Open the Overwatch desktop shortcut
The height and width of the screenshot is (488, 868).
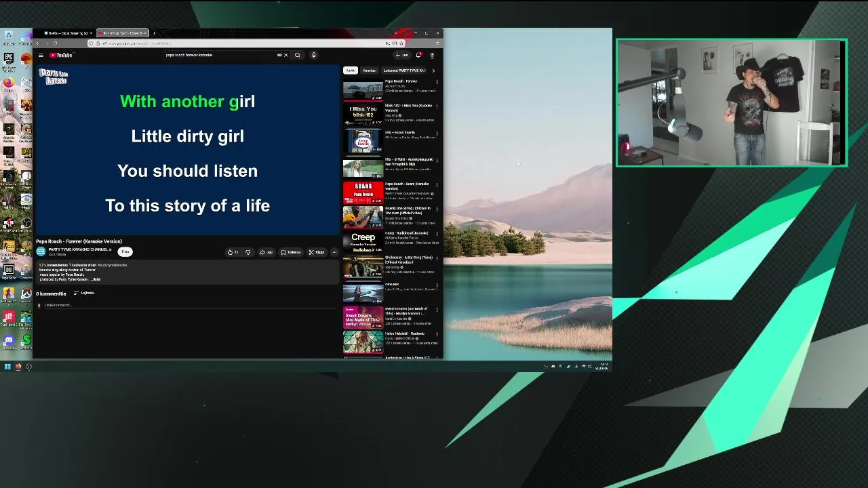tap(26, 294)
